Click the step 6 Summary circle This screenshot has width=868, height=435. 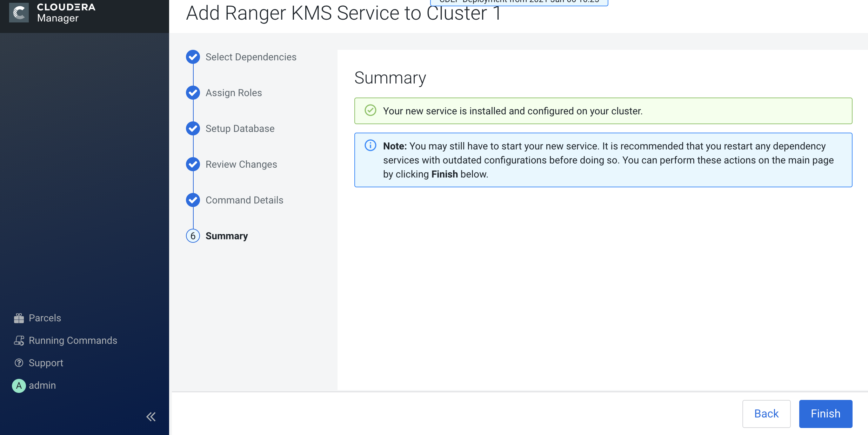coord(193,236)
